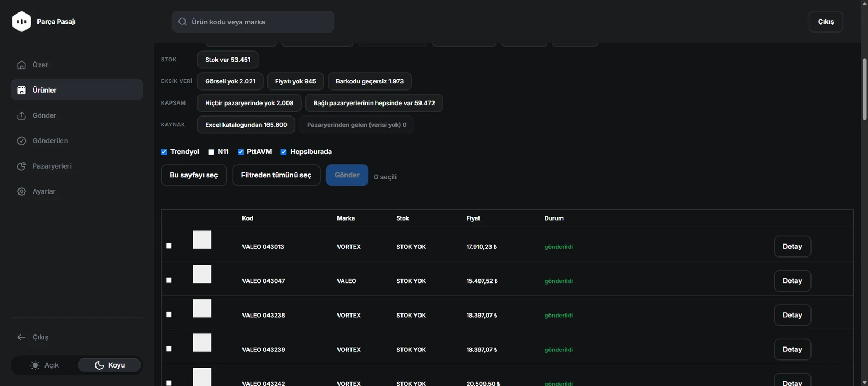This screenshot has height=386, width=868.
Task: Go to the Gönder page
Action: pos(76,115)
